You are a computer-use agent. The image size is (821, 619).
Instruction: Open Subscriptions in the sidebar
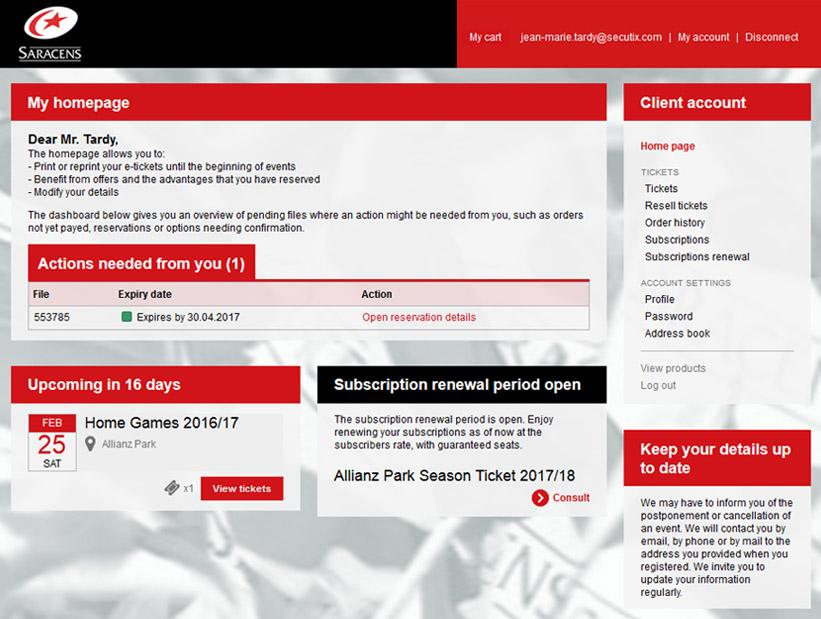click(677, 240)
